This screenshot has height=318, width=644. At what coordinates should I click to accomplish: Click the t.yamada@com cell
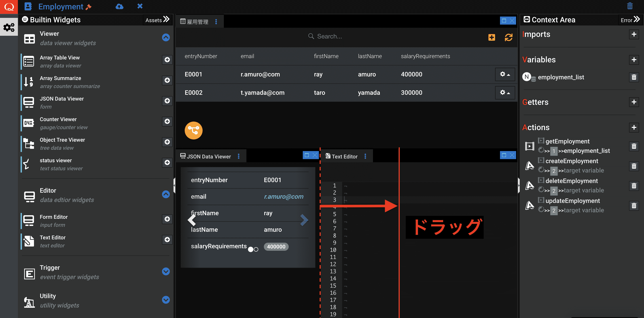(x=263, y=93)
